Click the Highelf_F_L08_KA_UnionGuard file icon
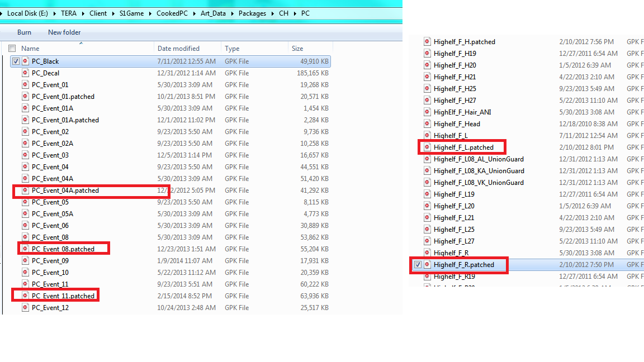The image size is (644, 362). click(x=427, y=171)
